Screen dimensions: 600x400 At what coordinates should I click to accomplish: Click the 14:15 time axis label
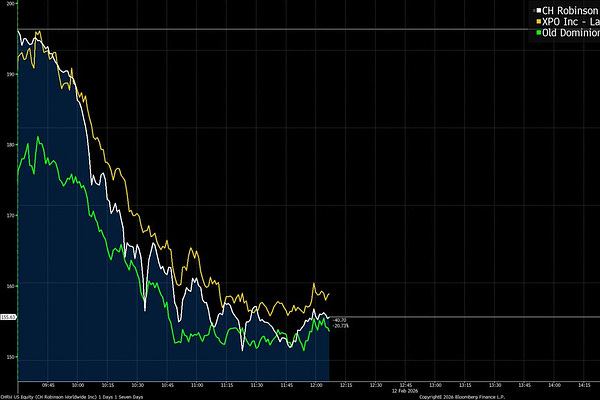(x=584, y=385)
